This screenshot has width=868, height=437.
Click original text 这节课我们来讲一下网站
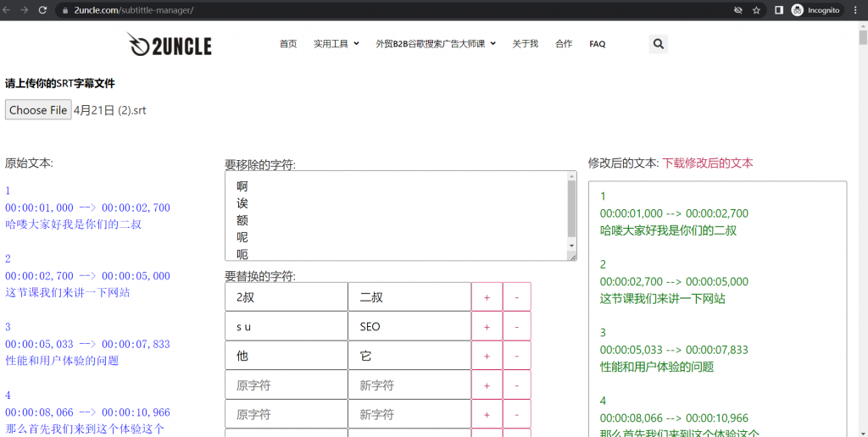[68, 292]
